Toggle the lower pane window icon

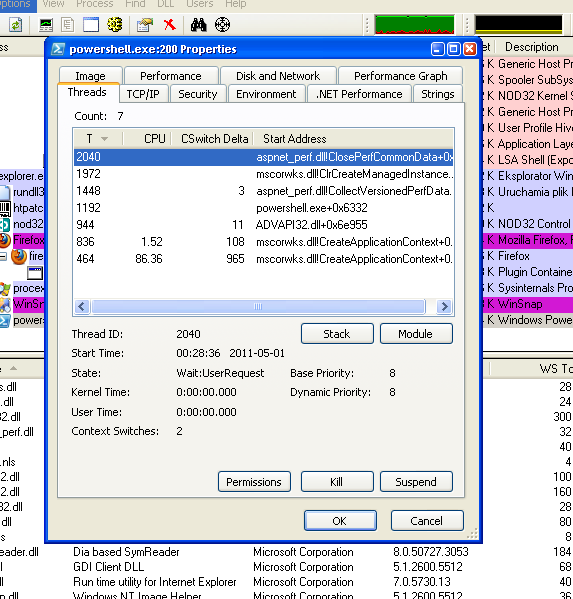91,25
